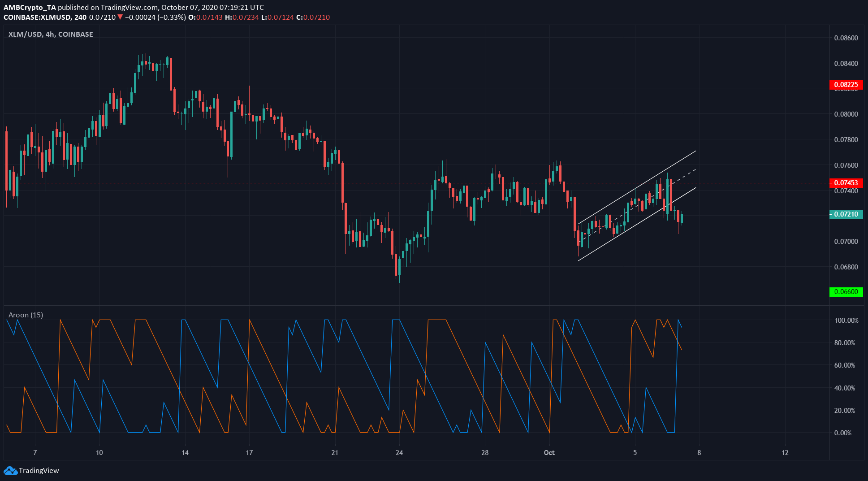This screenshot has height=481, width=868.
Task: Select the red 0.07453 price label
Action: (846, 182)
